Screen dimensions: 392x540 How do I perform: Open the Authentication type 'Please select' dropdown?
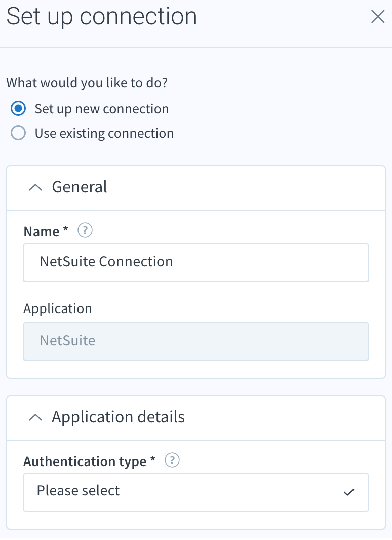196,492
